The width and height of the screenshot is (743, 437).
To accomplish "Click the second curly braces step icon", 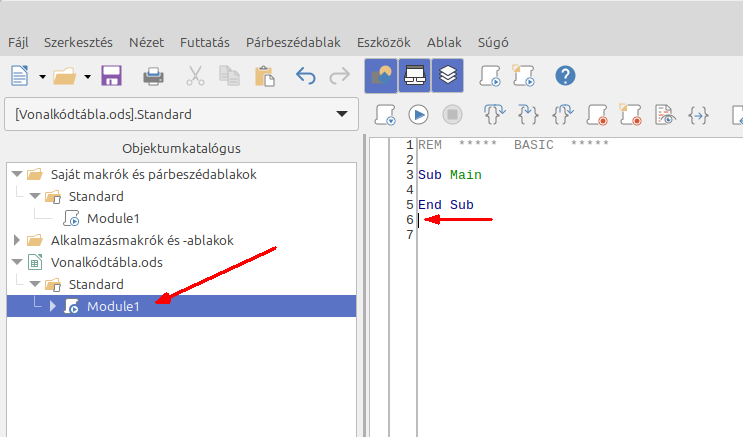I will 528,115.
